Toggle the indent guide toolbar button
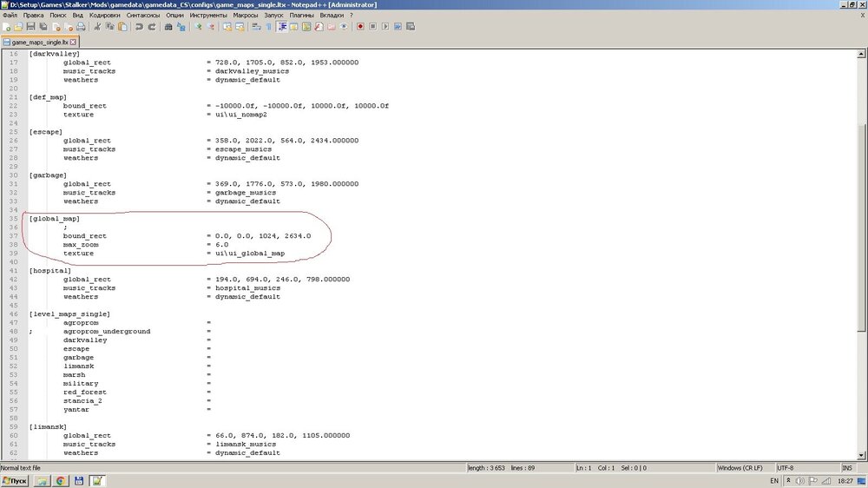The image size is (868, 488). pos(283,27)
